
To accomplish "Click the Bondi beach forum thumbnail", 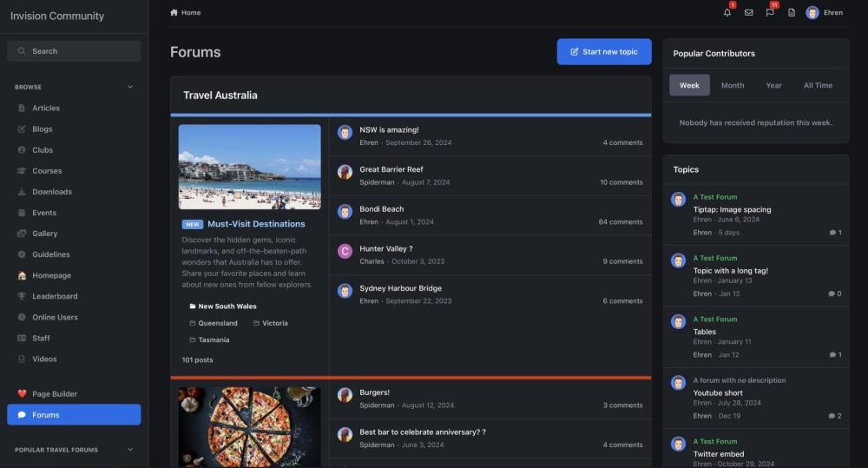I will pos(249,167).
